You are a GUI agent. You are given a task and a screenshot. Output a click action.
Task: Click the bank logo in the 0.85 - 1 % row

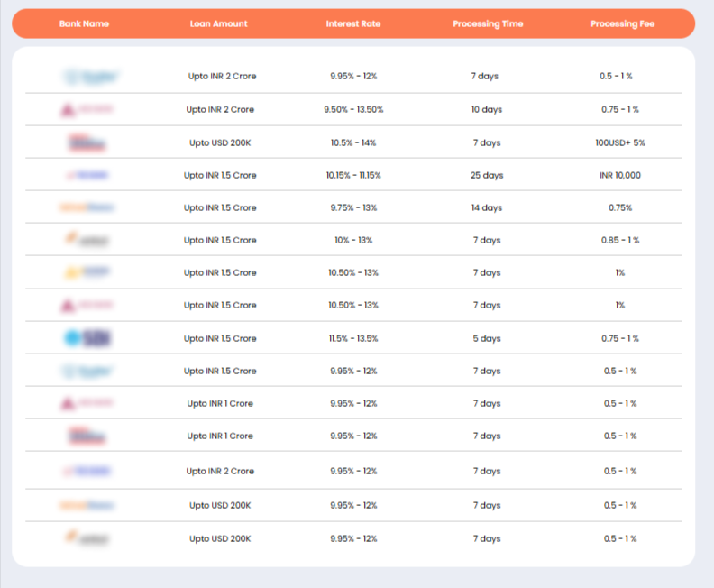87,239
